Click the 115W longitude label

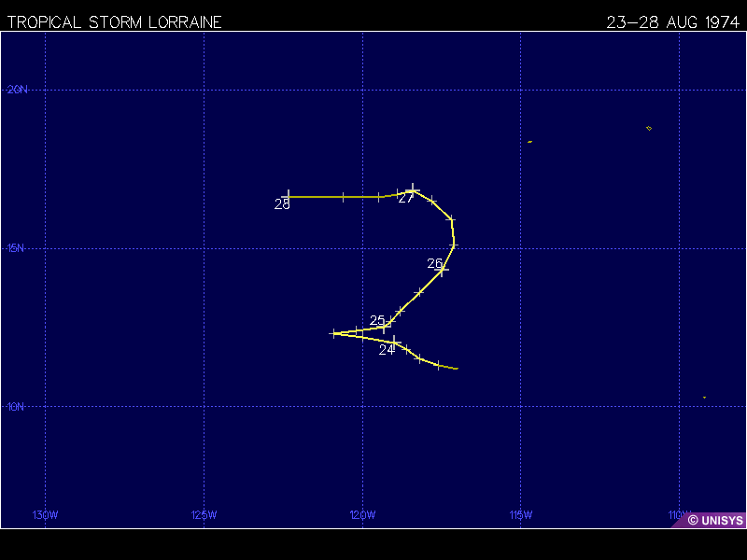(x=521, y=515)
